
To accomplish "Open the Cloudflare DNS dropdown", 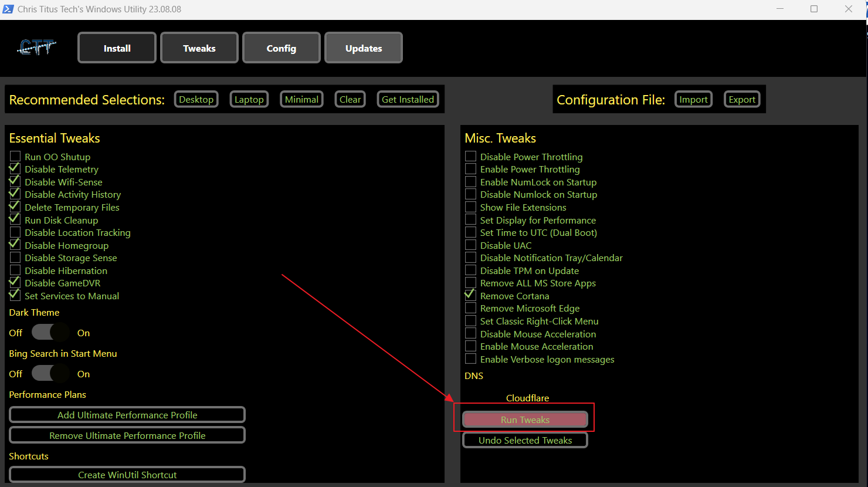I will click(527, 398).
